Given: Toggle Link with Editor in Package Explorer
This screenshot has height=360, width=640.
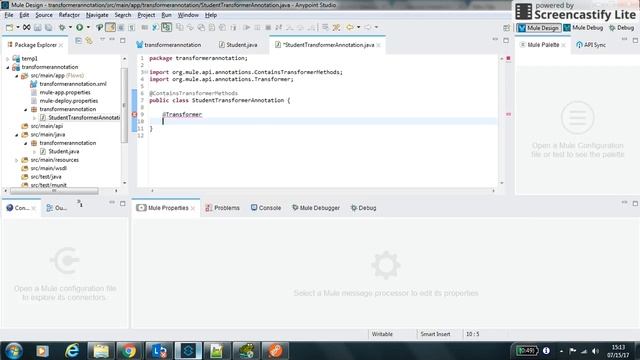Looking at the screenshot, I should click(89, 40).
